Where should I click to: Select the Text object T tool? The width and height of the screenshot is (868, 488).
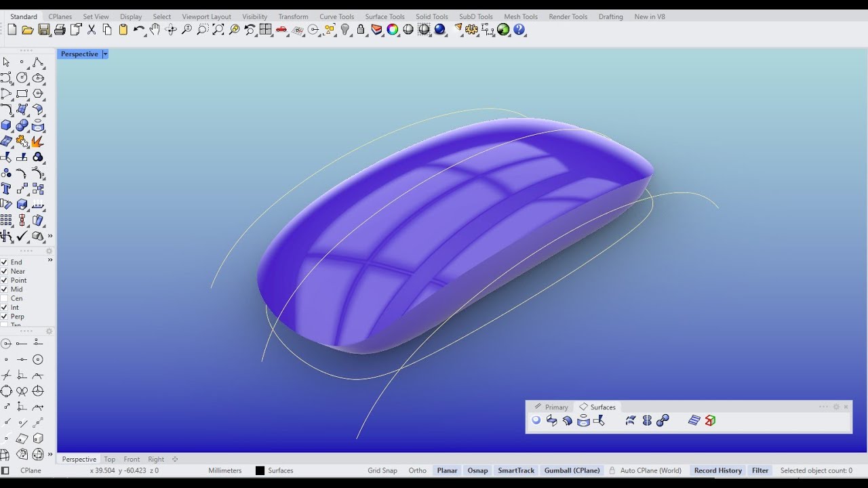[x=6, y=188]
